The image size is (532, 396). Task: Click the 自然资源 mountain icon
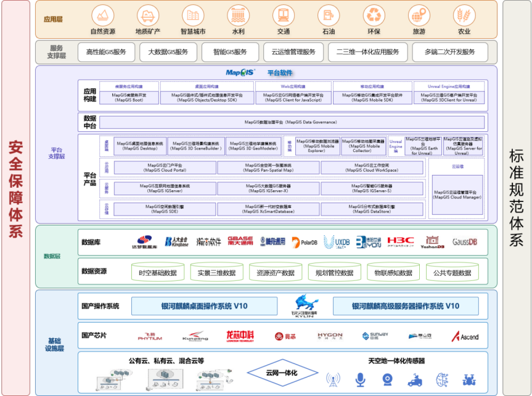103,15
